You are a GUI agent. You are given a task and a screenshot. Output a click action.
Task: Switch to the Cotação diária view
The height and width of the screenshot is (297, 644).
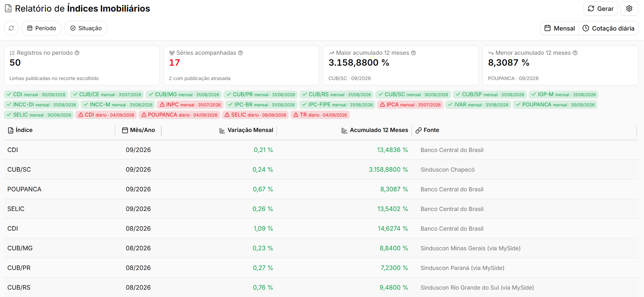(x=608, y=28)
